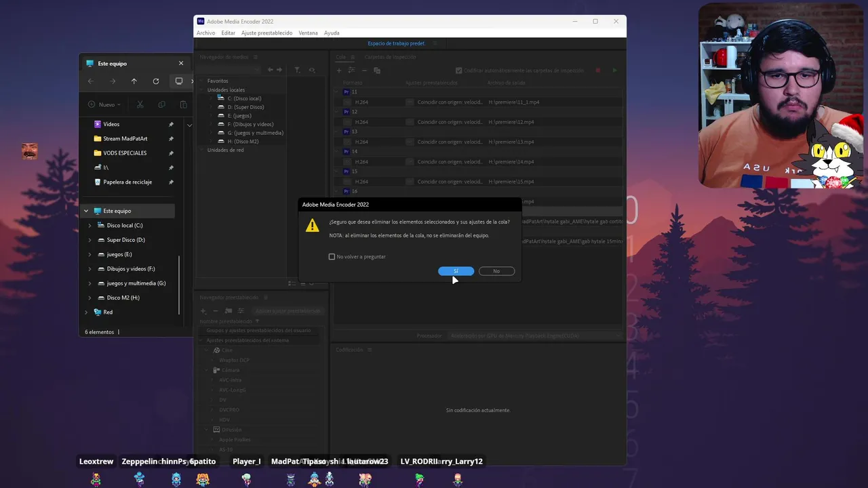868x488 pixels.
Task: Collapse 'Unidades locales' in the Navegador de medios
Action: pos(203,90)
